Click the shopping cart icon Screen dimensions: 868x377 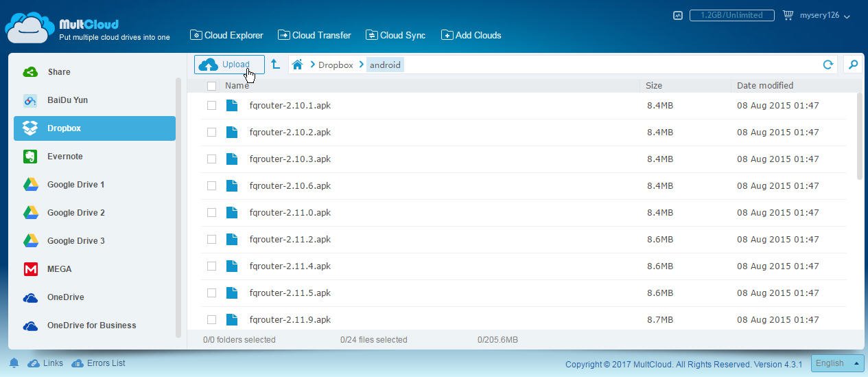coord(788,15)
